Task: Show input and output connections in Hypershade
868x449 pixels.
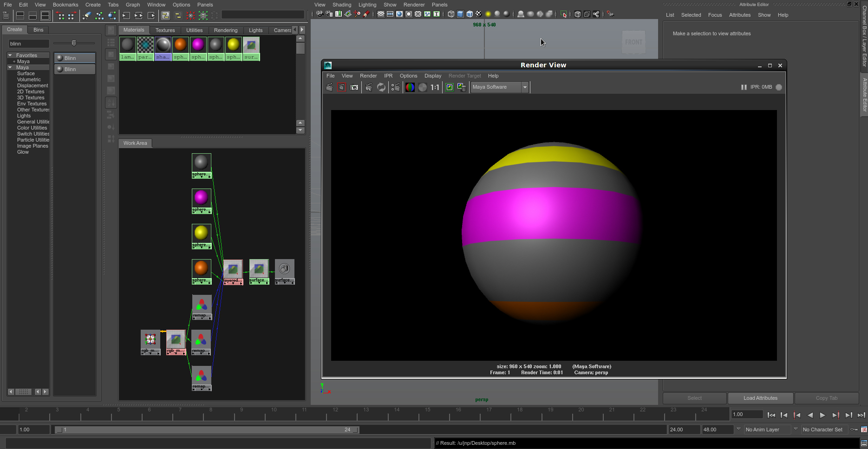Action: (138, 15)
